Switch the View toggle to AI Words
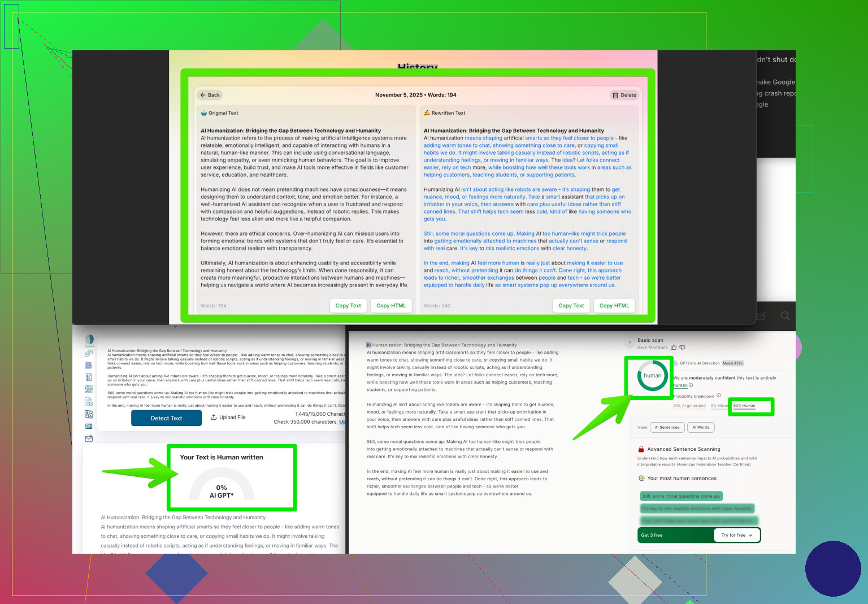Viewport: 868px width, 604px height. [x=701, y=427]
